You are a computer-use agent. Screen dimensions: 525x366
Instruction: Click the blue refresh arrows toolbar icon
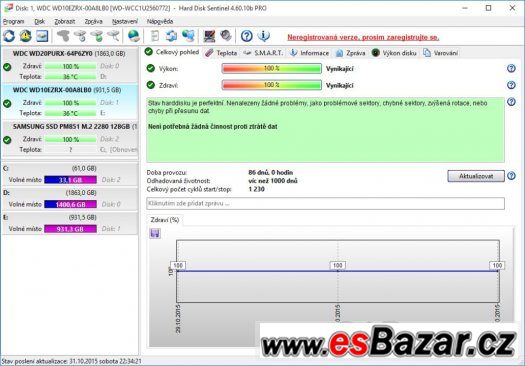click(9, 36)
